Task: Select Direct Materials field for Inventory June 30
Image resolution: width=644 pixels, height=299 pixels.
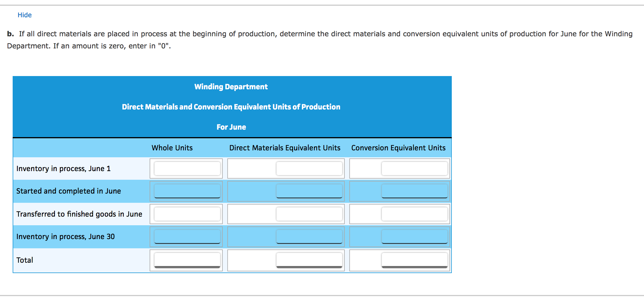Action: click(309, 236)
